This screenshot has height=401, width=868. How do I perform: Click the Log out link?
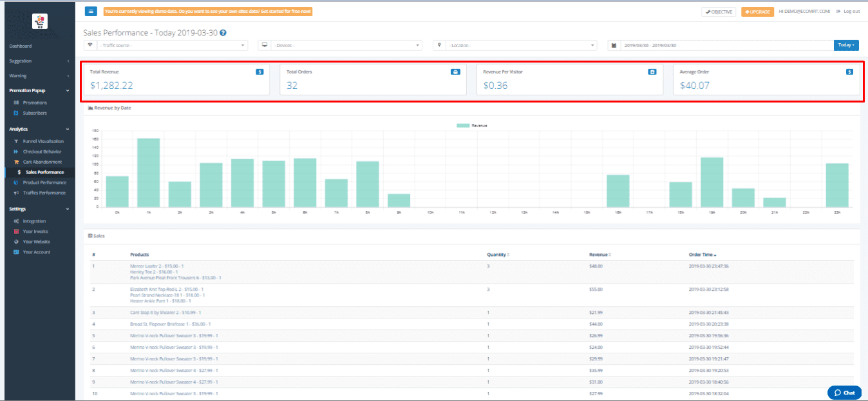coord(847,12)
